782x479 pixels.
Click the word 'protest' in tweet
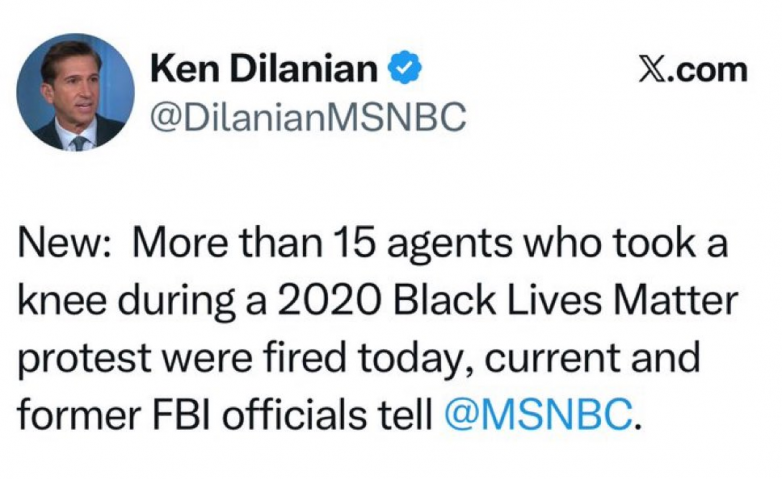pyautogui.click(x=85, y=359)
